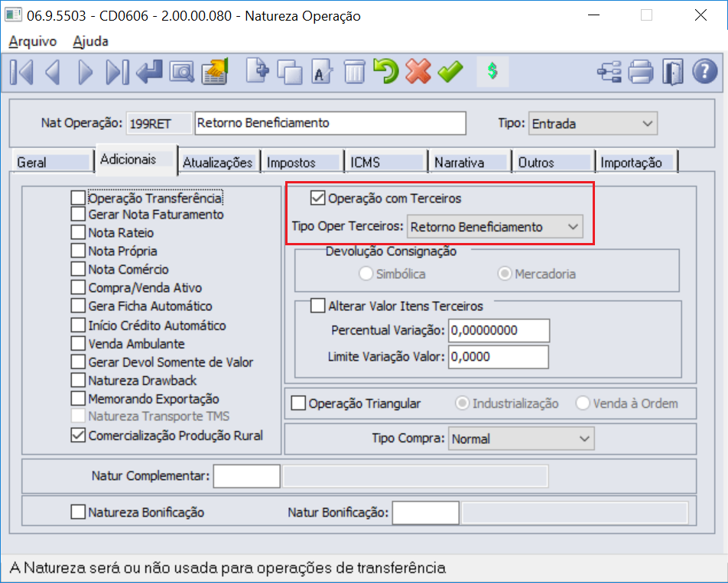This screenshot has width=728, height=583.
Task: Cancel changes with red X icon
Action: pos(418,71)
